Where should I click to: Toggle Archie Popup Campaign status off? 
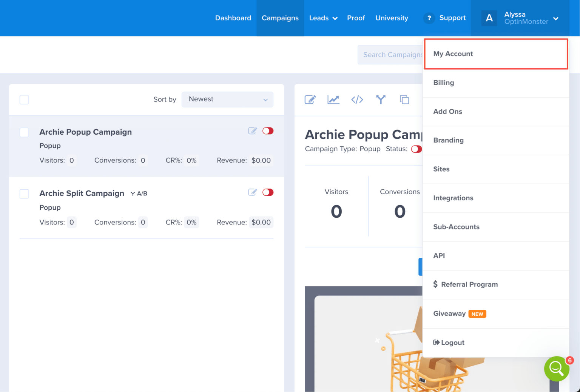tap(268, 131)
